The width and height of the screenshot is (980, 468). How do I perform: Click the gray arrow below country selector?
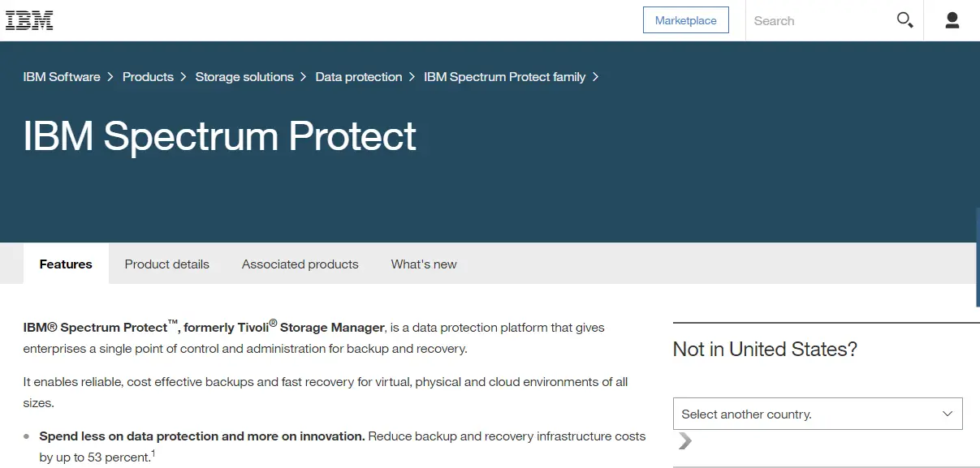[685, 441]
